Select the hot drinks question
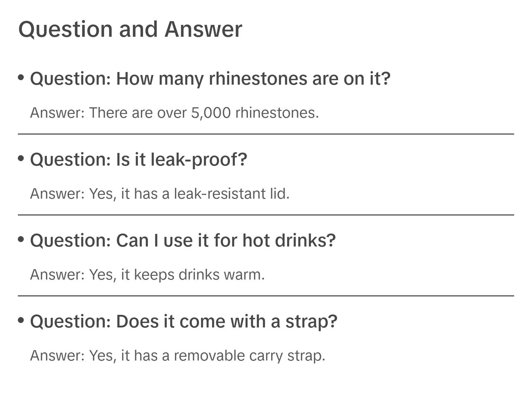532x398 pixels. pyautogui.click(x=183, y=241)
